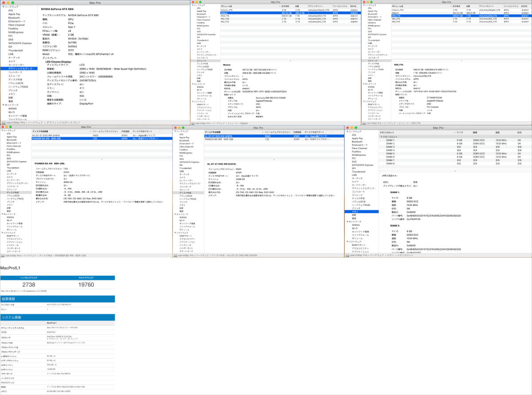Image resolution: width=532 pixels, height=395 pixels.
Task: Select DIMM 8 row in the memory slots table
Action: 456,163
